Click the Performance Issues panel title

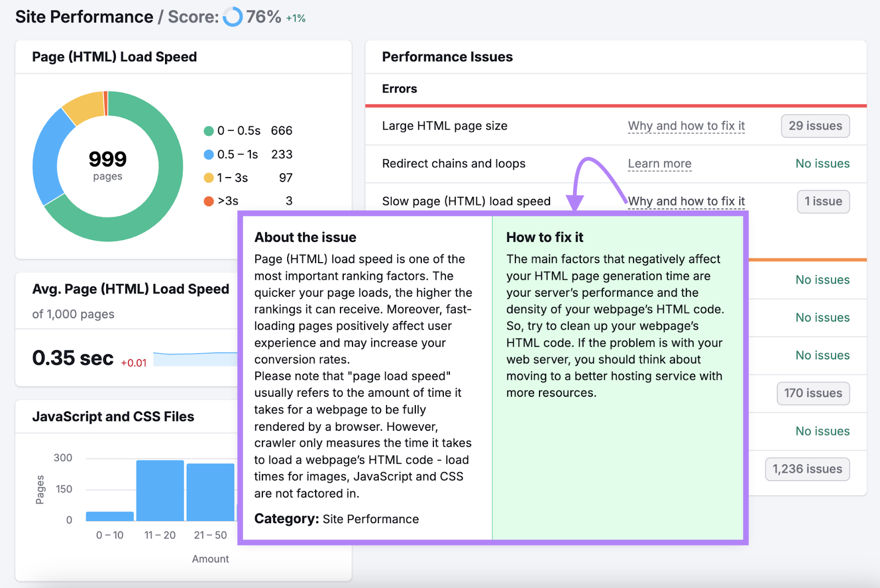coord(447,57)
